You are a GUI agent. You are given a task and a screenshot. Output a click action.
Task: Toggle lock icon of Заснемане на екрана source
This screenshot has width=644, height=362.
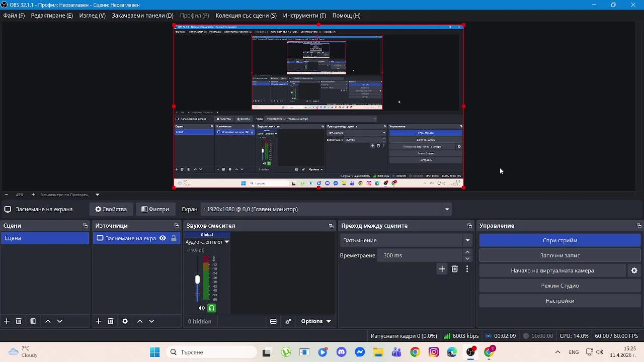coord(174,238)
